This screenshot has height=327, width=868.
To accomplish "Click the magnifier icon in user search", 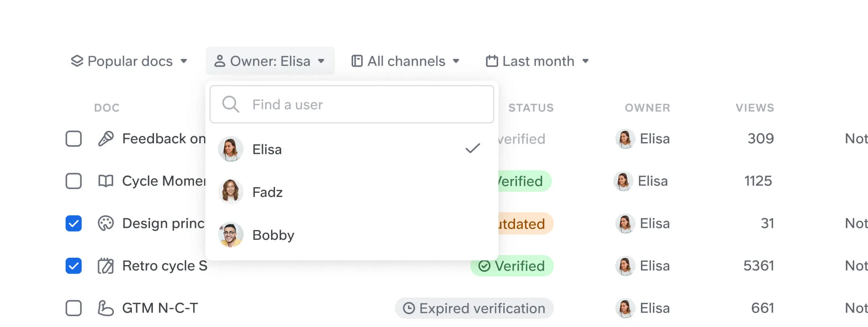I will pyautogui.click(x=231, y=104).
